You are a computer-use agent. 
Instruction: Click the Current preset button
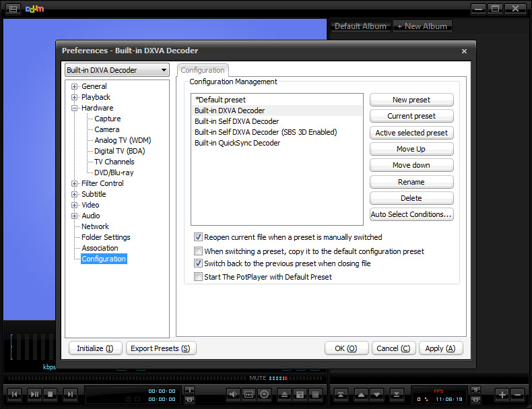pyautogui.click(x=411, y=116)
